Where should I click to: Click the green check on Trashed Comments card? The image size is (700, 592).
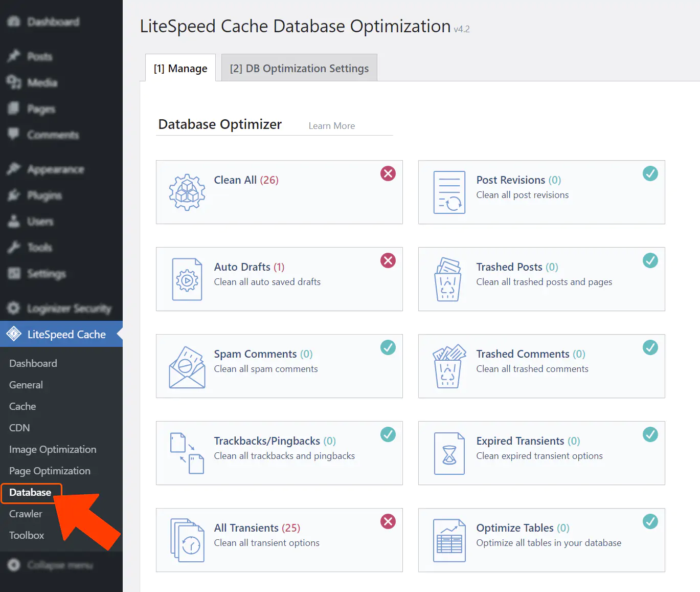point(650,347)
